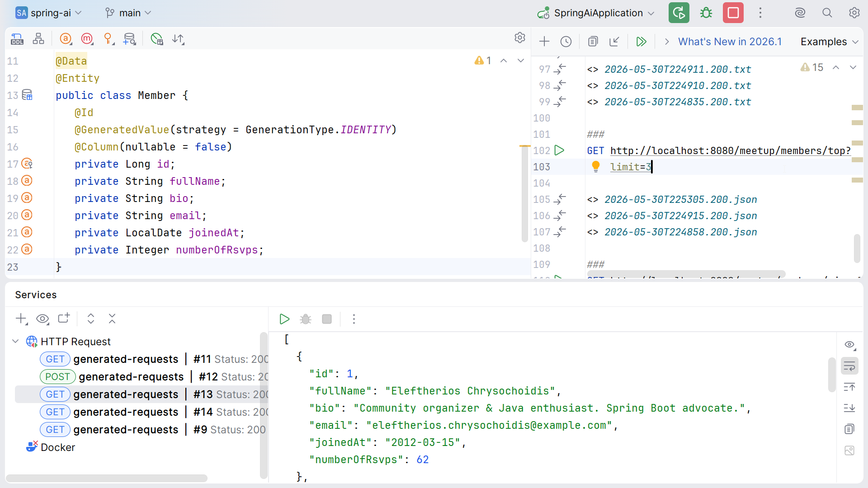Click the attribute gutter icon for fullName
Screen dimensions: 868x488
tap(27, 181)
